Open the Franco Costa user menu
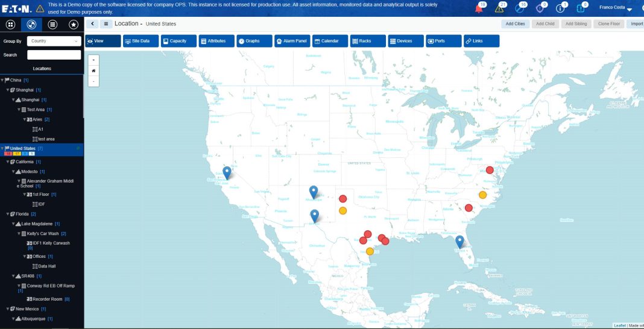 click(x=615, y=8)
